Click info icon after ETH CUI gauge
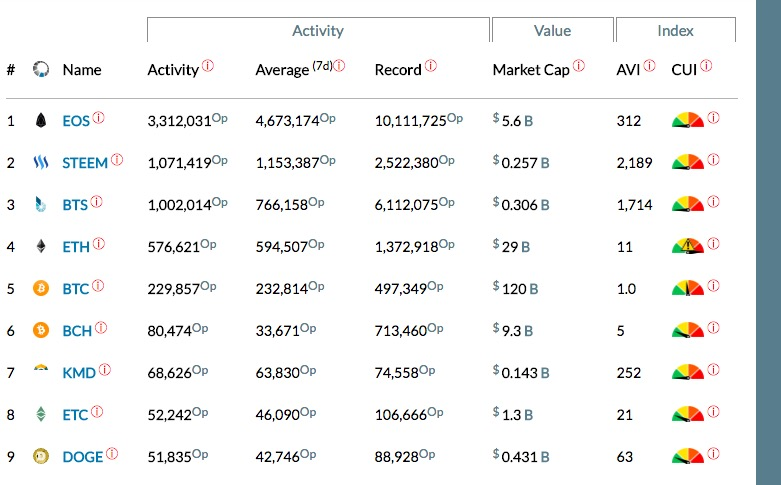The width and height of the screenshot is (781, 485). tap(714, 243)
